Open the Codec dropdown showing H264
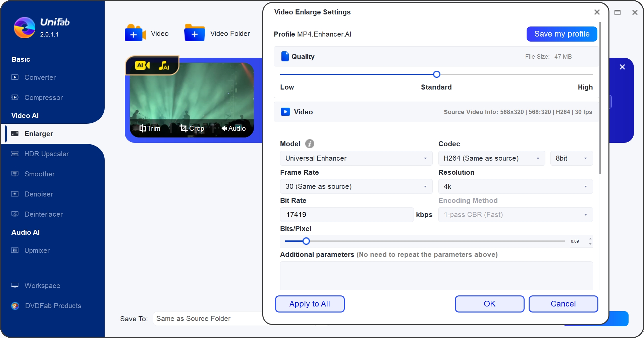Viewport: 644px width, 338px height. 491,158
